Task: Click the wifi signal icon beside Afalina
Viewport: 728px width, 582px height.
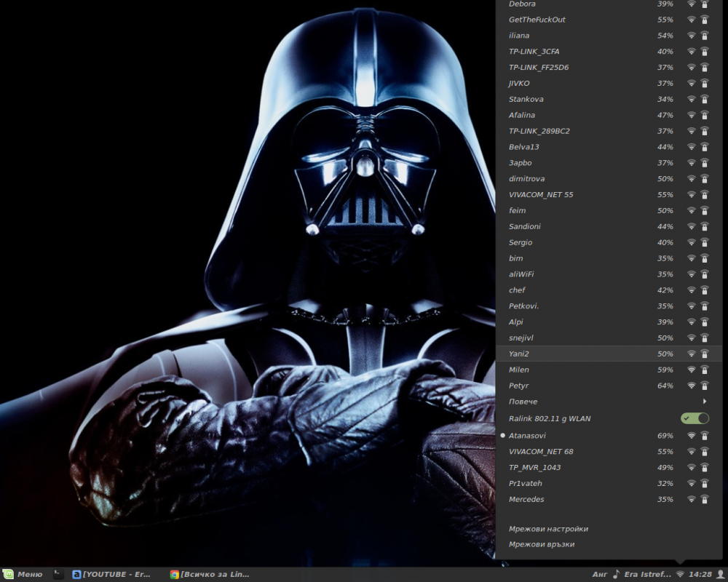Action: click(x=692, y=115)
